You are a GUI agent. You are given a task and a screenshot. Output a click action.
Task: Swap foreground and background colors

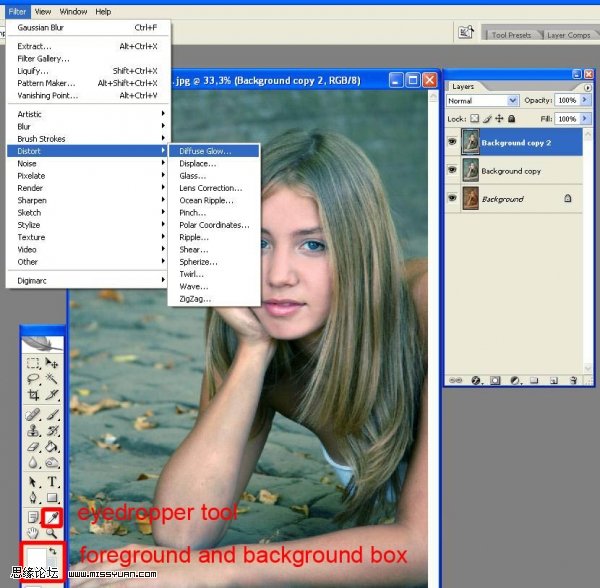pyautogui.click(x=52, y=551)
